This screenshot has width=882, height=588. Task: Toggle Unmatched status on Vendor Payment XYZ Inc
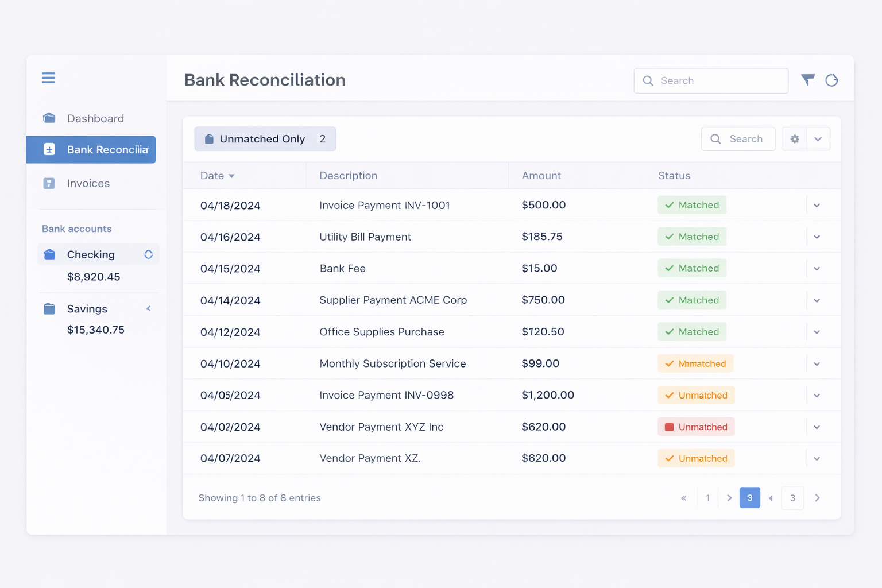pyautogui.click(x=696, y=427)
